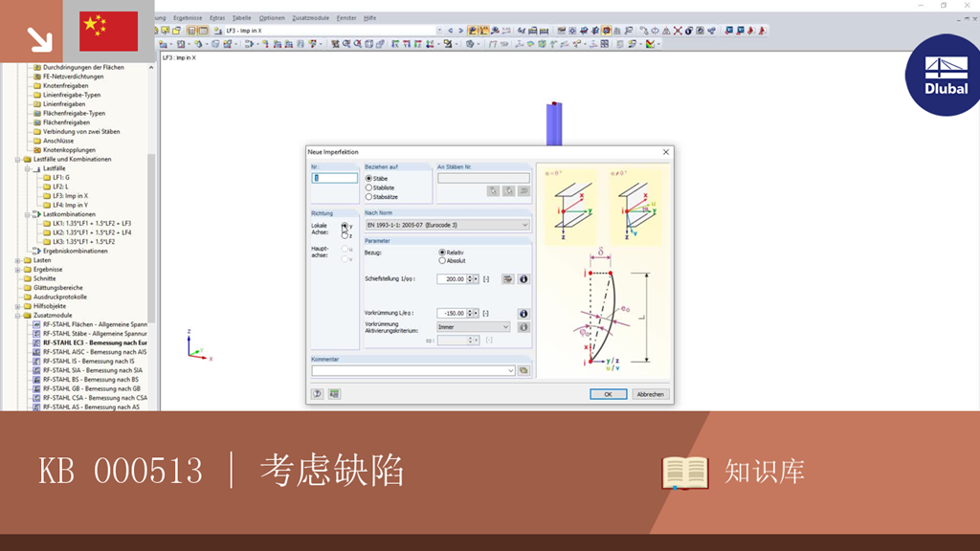Confirm dialog with OK button
The image size is (980, 551).
[608, 394]
